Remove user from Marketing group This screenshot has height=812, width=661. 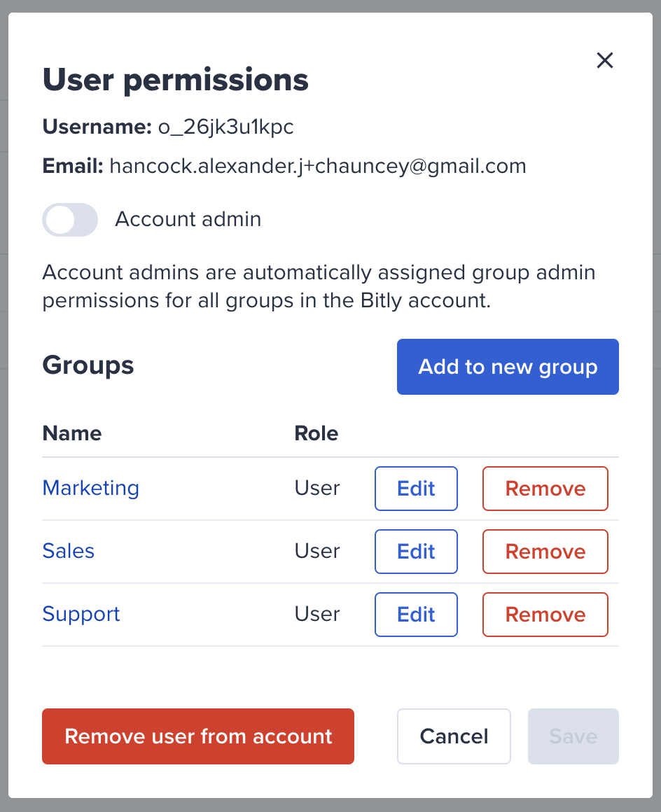(545, 489)
